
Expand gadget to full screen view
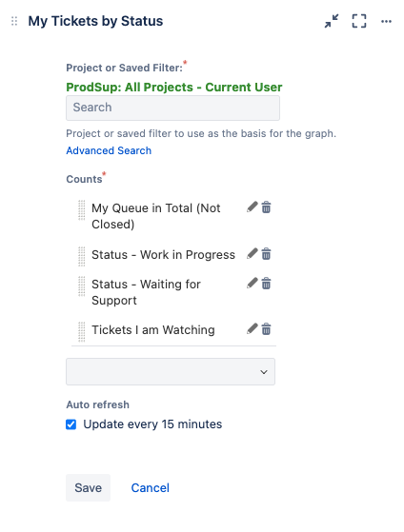(359, 21)
